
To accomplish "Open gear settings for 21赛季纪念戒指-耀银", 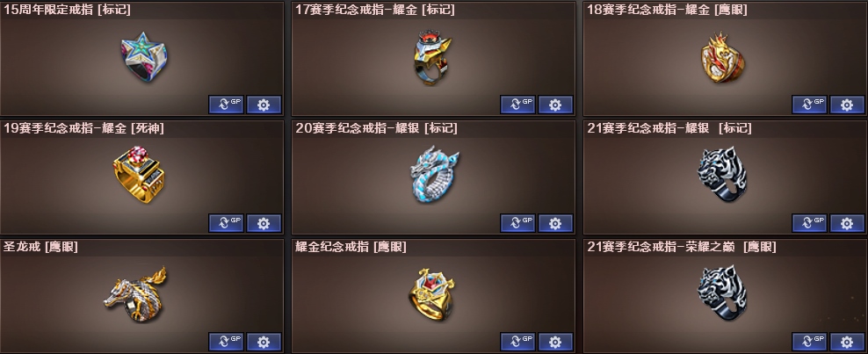I will pyautogui.click(x=848, y=223).
